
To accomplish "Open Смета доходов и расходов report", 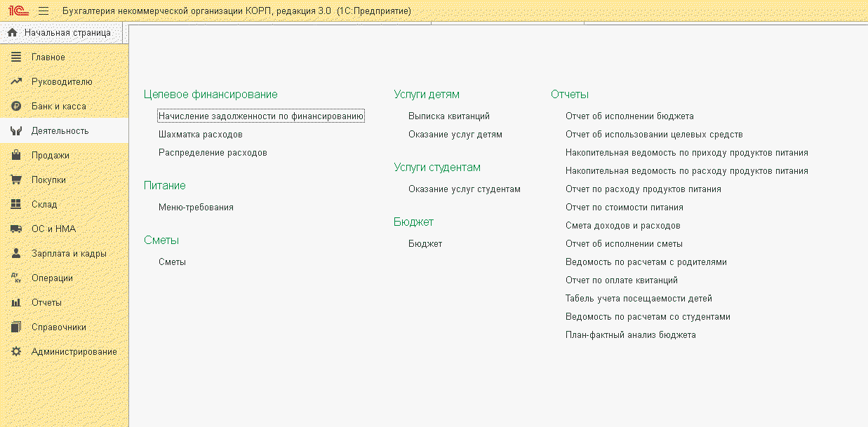I will coord(623,225).
